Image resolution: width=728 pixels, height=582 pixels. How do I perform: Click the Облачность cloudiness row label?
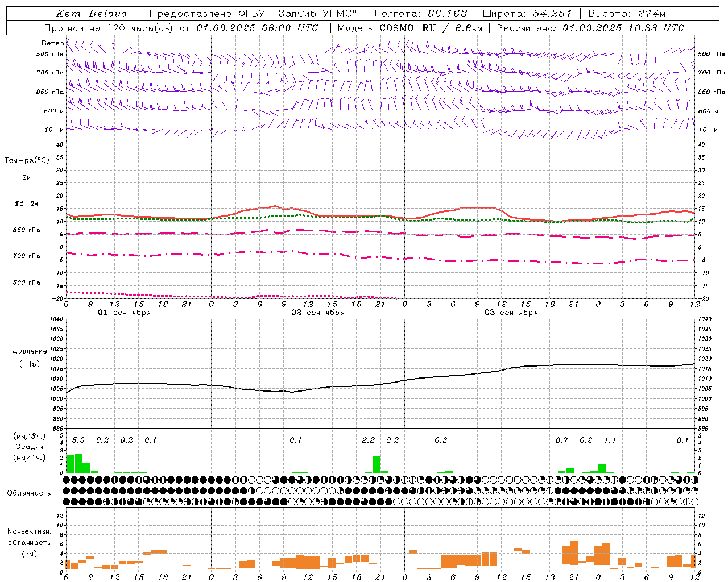point(28,493)
